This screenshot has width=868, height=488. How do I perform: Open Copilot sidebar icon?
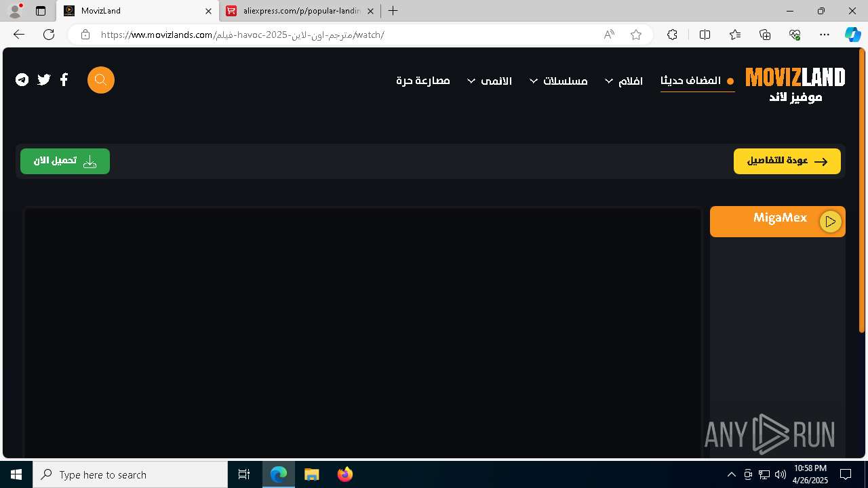coord(852,35)
